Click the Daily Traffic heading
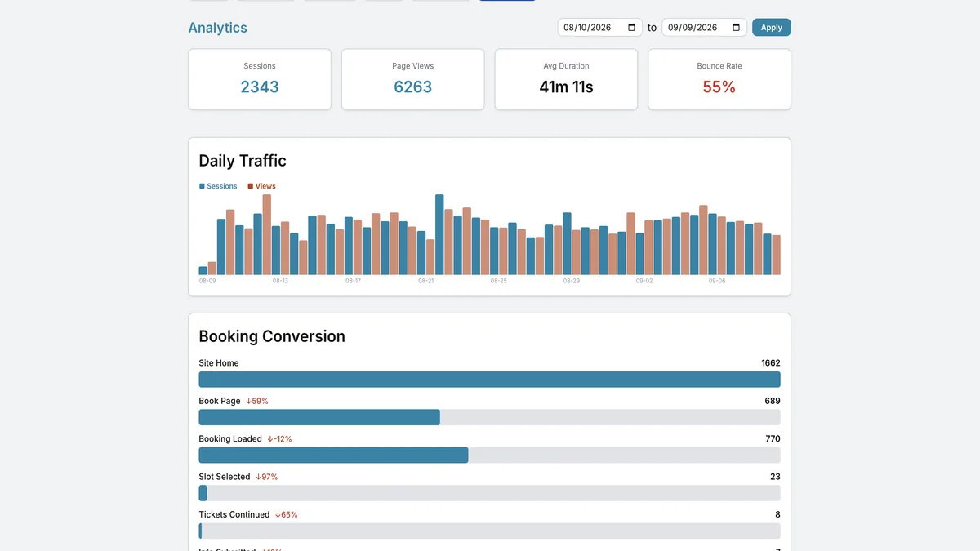 pyautogui.click(x=243, y=161)
